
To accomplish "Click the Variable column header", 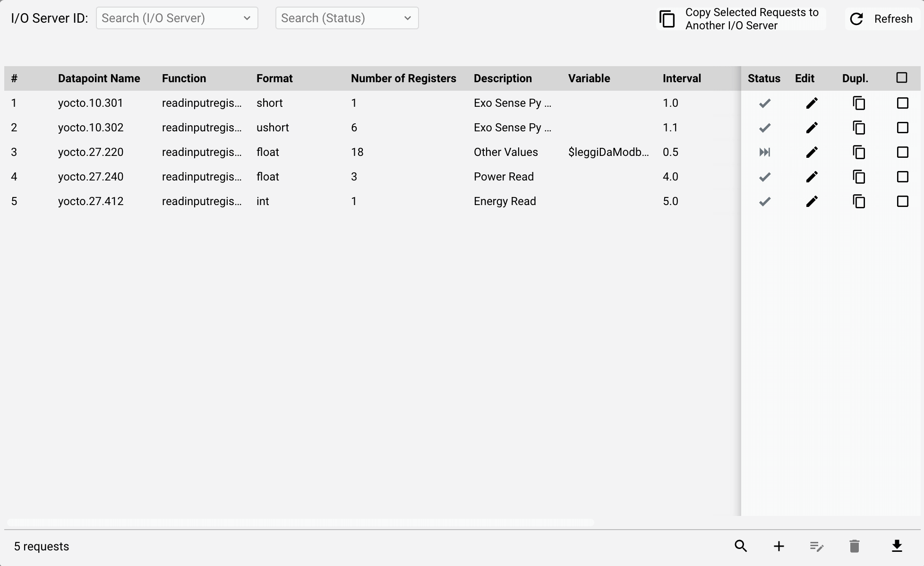I will (589, 78).
